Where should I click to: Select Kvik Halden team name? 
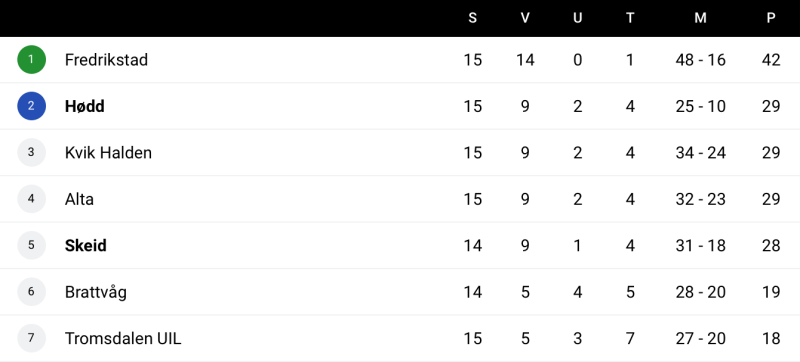pyautogui.click(x=108, y=152)
